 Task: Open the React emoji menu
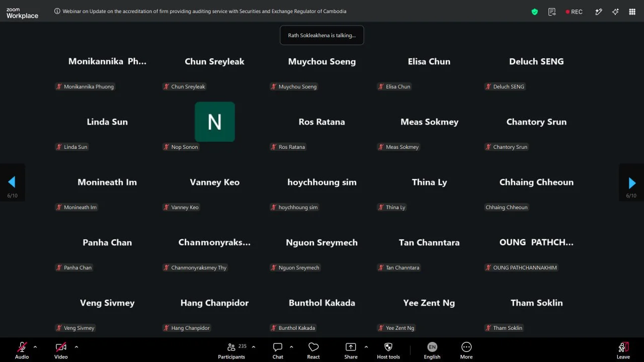click(313, 350)
